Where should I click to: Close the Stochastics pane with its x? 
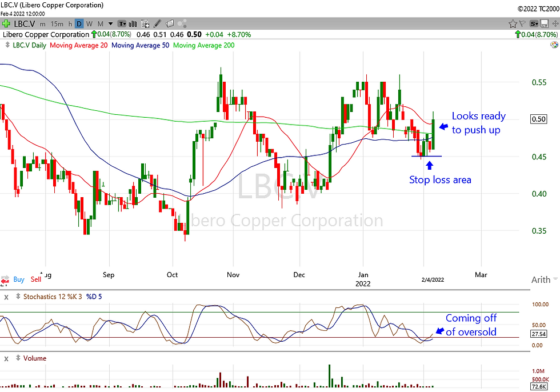click(6, 297)
